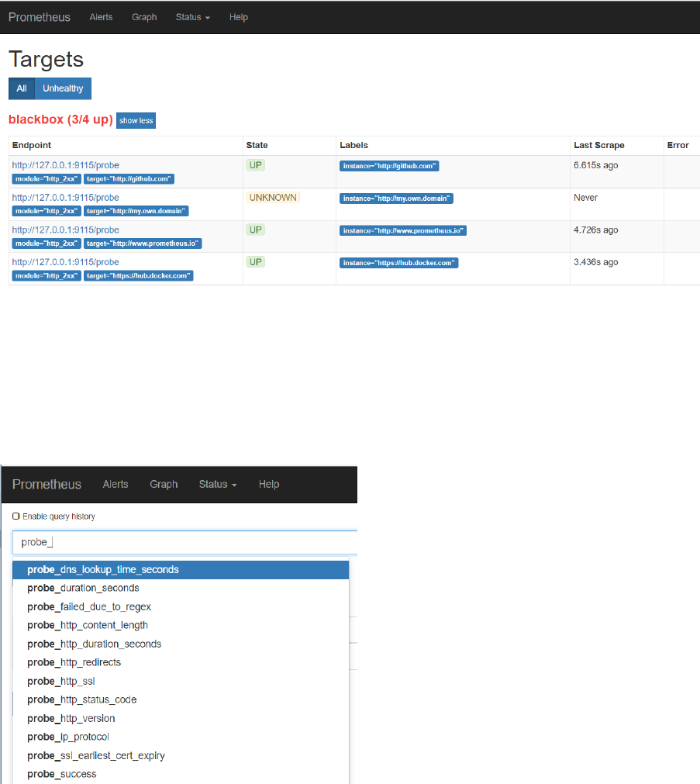
Task: Select the All targets filter
Action: pos(22,88)
